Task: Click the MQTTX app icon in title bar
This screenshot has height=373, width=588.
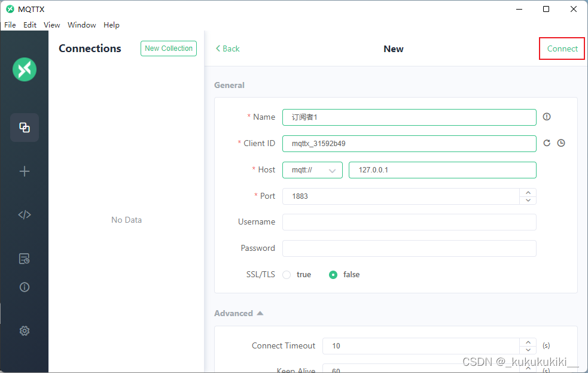Action: click(x=10, y=9)
